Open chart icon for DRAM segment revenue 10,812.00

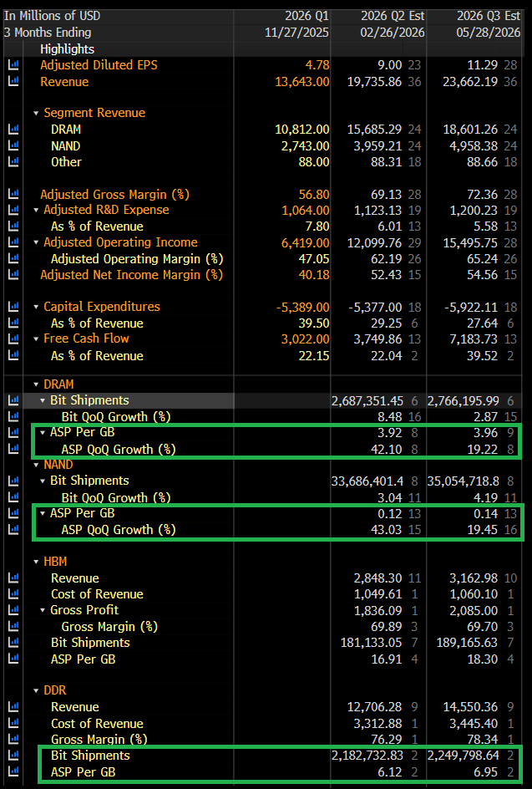coord(13,130)
